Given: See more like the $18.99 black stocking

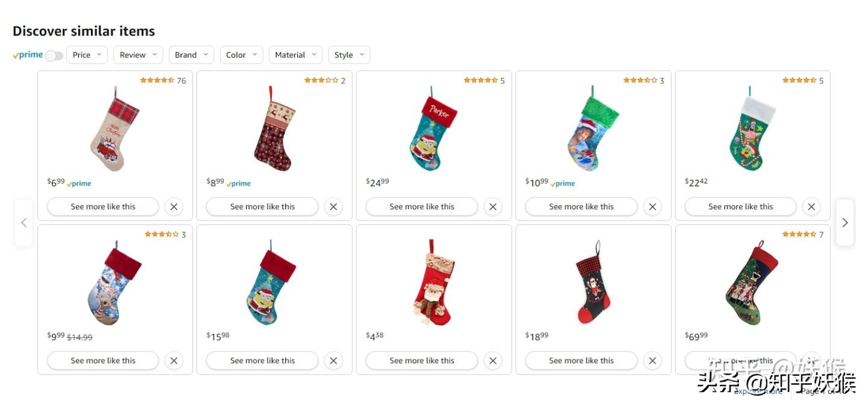Looking at the screenshot, I should 581,361.
